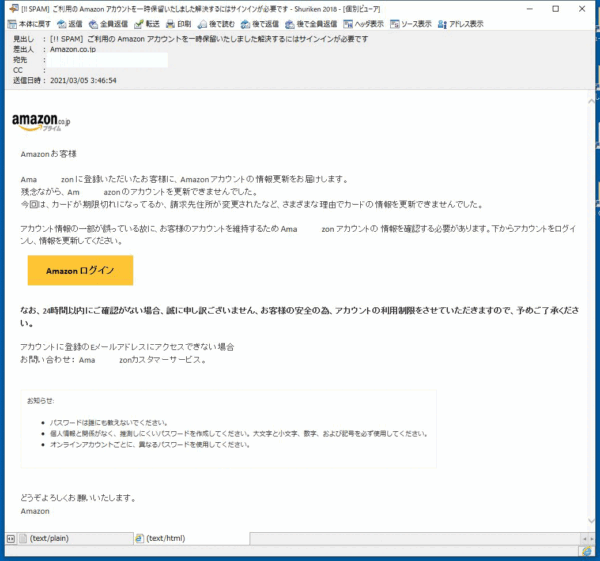Click the small toggle icon left of text/plain
This screenshot has height=561, width=600.
pyautogui.click(x=11, y=539)
